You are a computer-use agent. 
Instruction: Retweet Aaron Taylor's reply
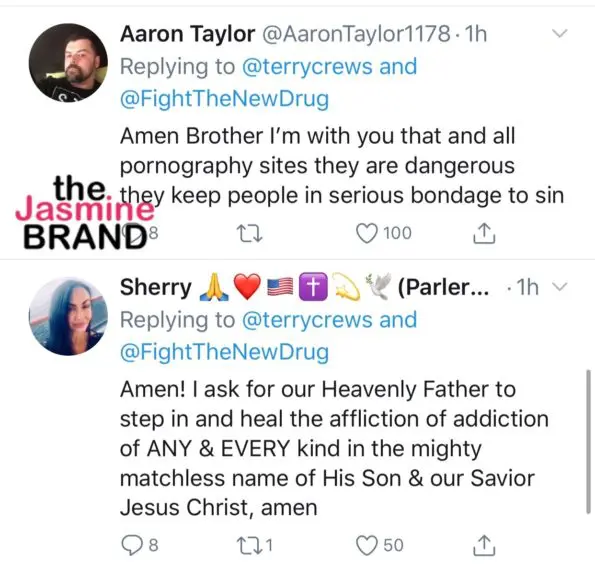249,233
